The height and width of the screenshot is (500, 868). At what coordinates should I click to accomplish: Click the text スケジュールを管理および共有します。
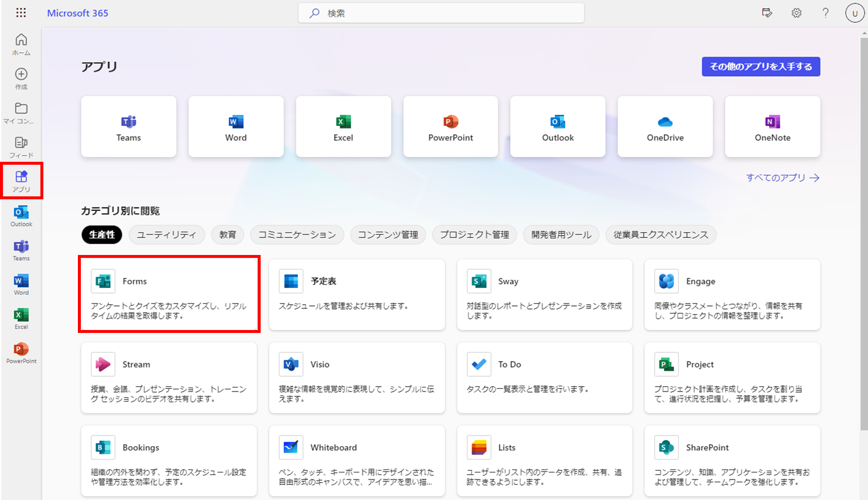tap(343, 306)
